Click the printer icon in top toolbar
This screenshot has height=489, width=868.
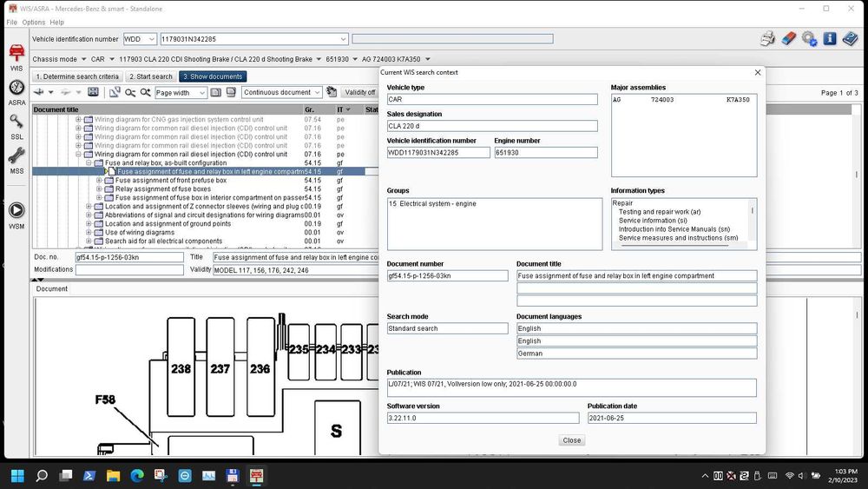767,39
